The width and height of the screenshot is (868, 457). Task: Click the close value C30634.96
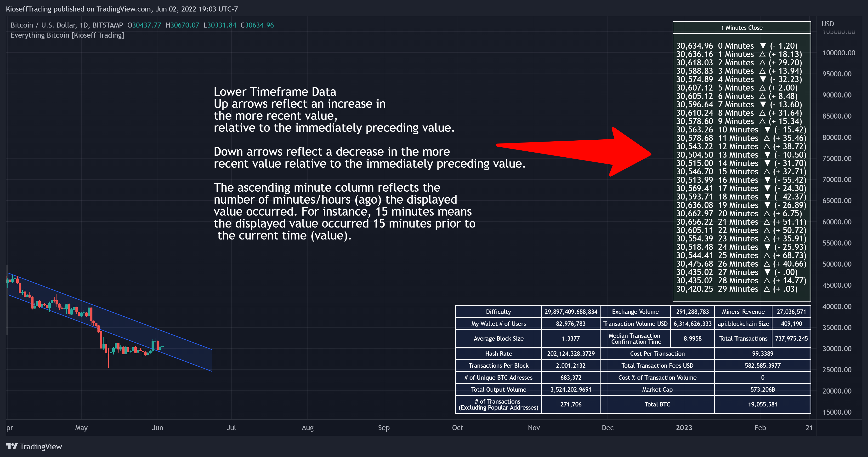tap(257, 25)
